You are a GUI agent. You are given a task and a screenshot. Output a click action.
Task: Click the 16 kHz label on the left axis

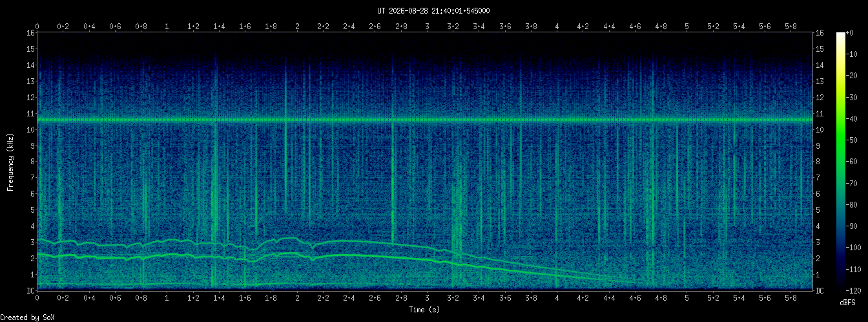(30, 32)
